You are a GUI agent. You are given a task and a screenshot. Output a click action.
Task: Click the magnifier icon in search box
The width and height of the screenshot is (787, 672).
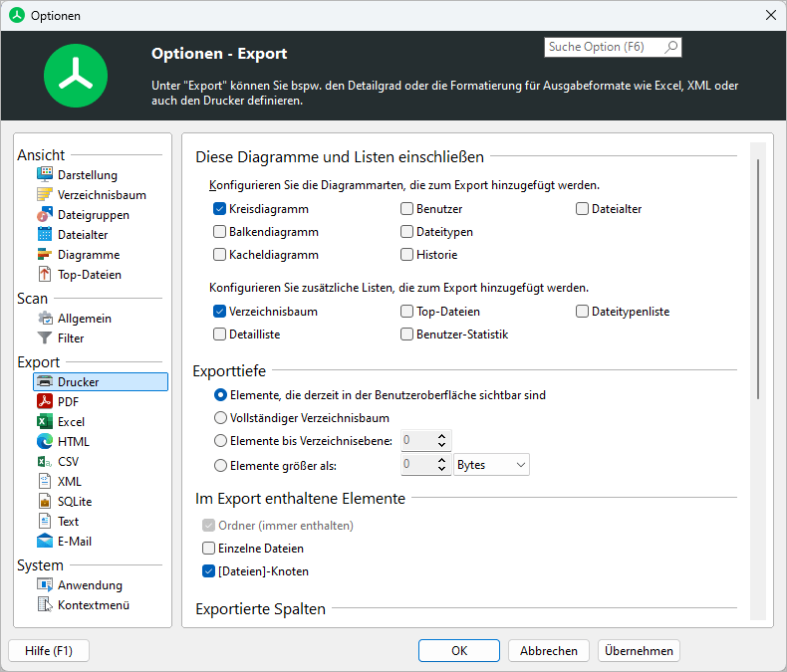[671, 47]
